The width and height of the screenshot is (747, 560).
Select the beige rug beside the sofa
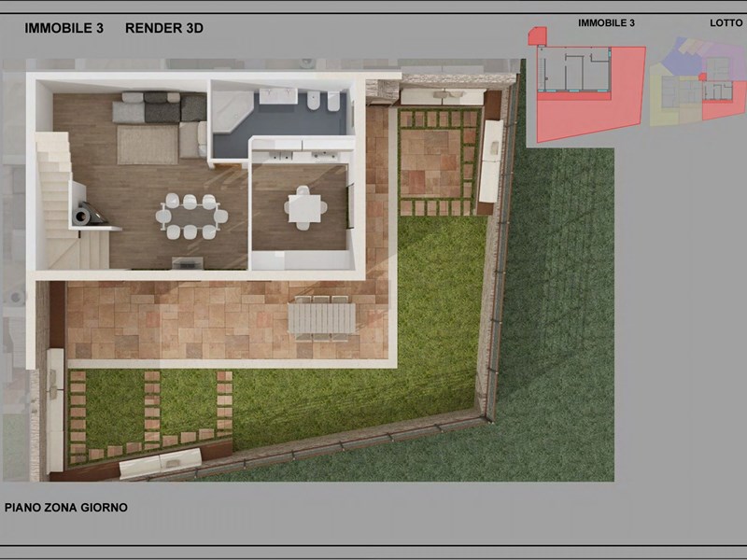[x=147, y=145]
